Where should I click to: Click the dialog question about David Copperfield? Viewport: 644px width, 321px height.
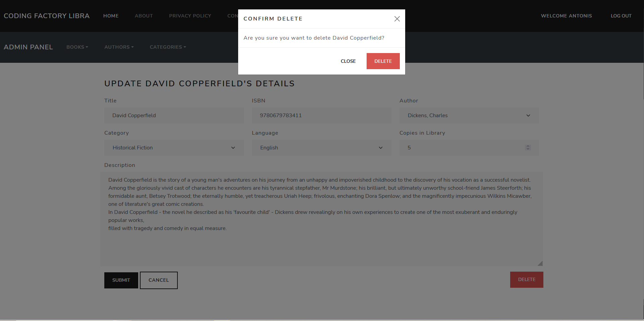point(314,38)
